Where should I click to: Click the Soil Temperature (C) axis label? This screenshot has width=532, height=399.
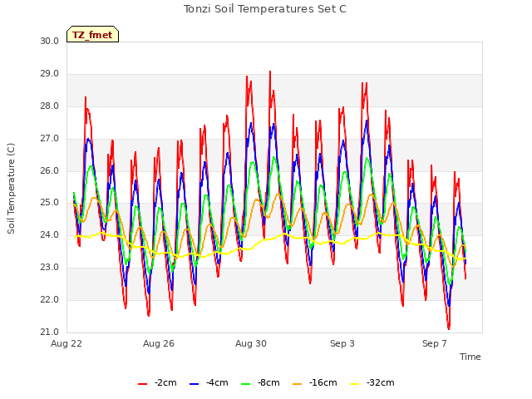(11, 189)
